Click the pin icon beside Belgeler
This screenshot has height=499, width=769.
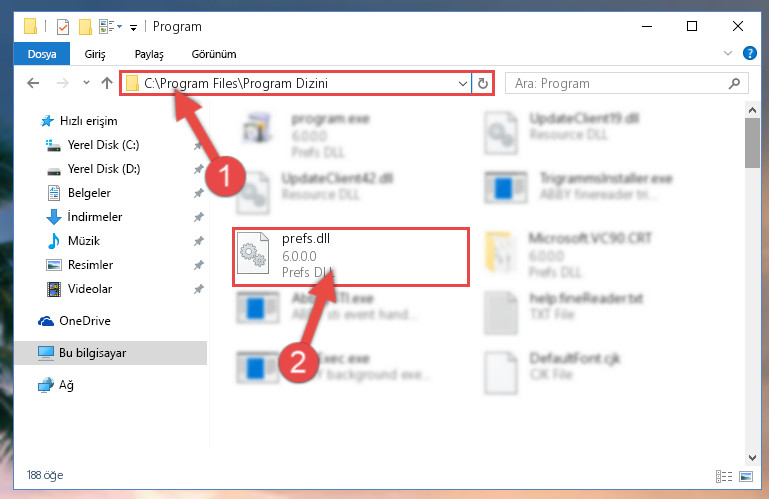tap(198, 193)
